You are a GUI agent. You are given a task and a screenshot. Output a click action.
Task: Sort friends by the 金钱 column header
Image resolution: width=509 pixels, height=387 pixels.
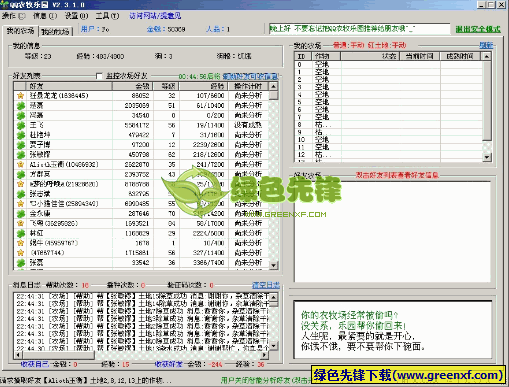tap(132, 86)
